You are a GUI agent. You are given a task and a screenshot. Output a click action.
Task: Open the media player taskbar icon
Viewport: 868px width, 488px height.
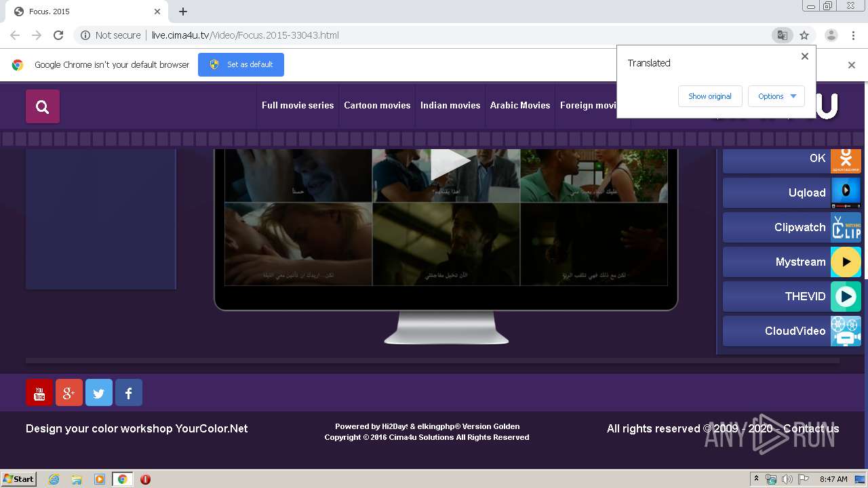click(x=100, y=479)
